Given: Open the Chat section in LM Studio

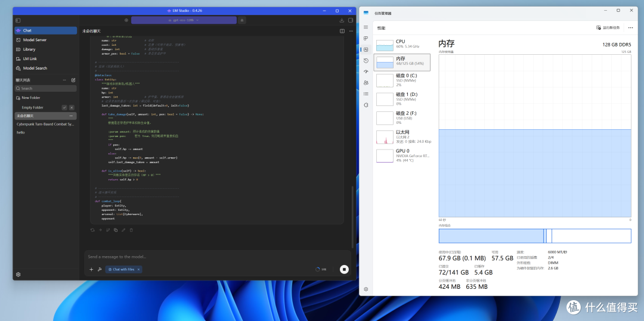Looking at the screenshot, I should coord(45,30).
